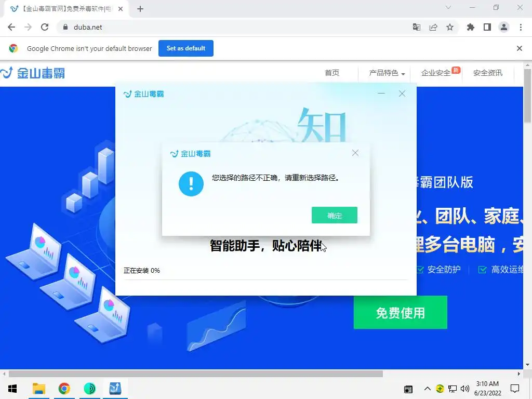532x399 pixels.
Task: Close the path error dialog
Action: [x=355, y=153]
